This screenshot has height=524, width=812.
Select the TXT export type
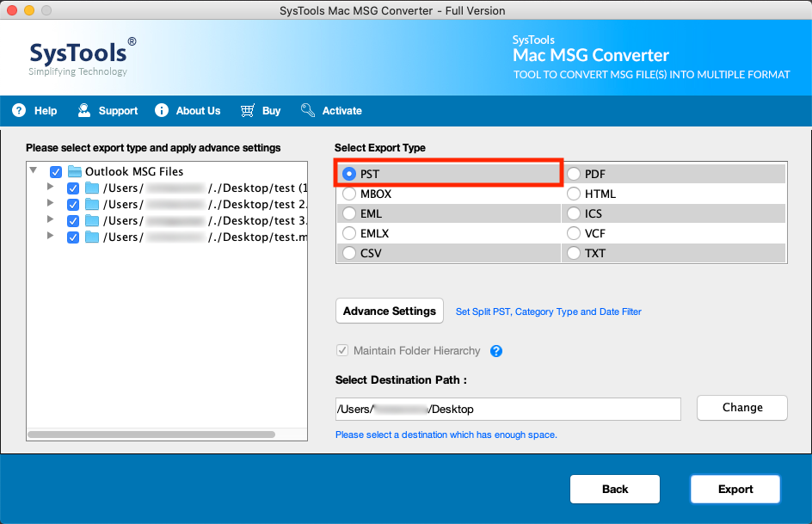pos(574,253)
